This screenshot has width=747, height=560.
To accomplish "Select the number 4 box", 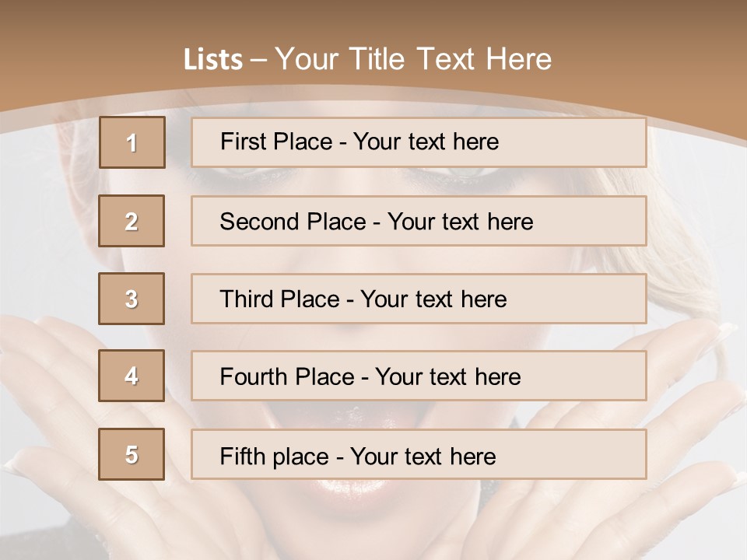I will click(x=132, y=376).
